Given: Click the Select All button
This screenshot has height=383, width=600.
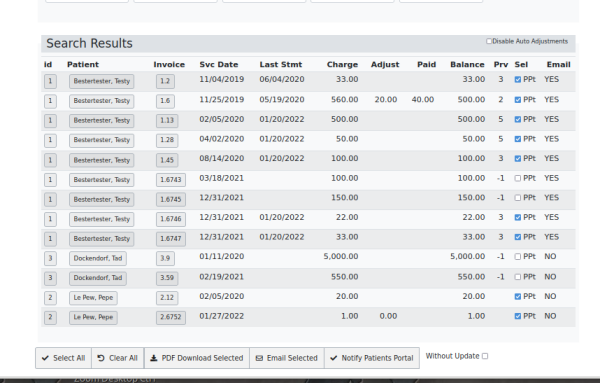Looking at the screenshot, I should [64, 358].
